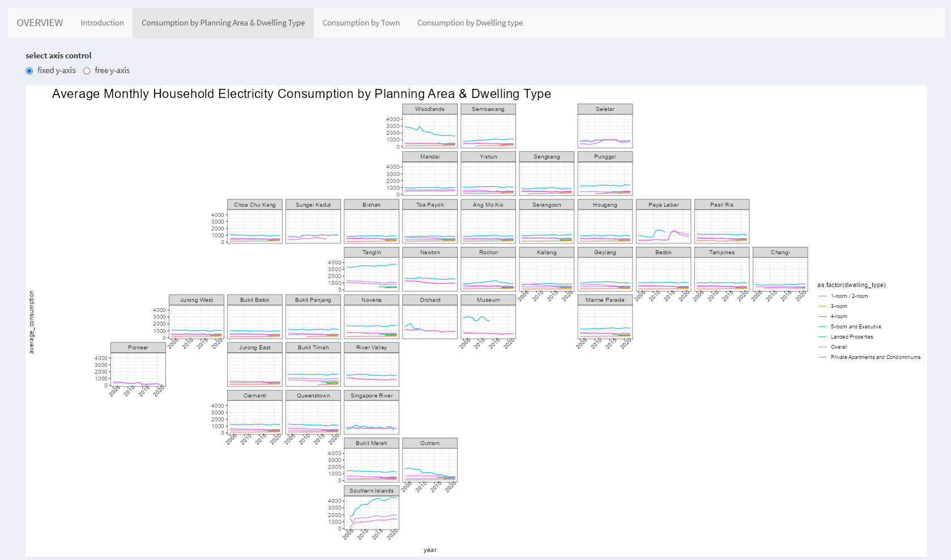Click the Seletar facet header label
The image size is (951, 560).
pyautogui.click(x=605, y=109)
